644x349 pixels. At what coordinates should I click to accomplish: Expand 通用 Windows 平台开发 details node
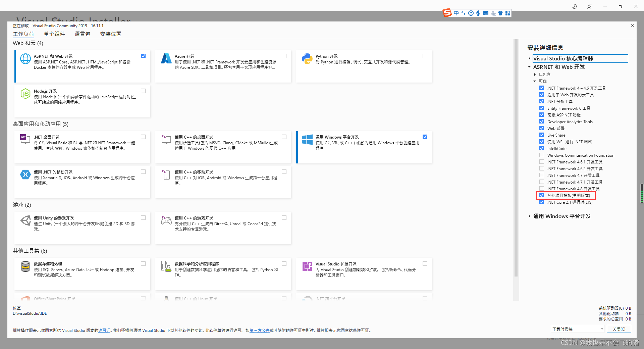point(530,216)
